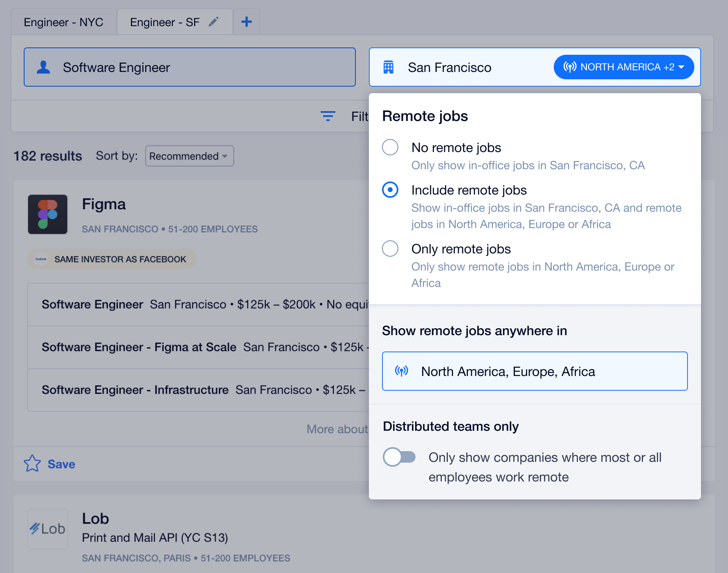Click the broadcast icon in remote regions field
This screenshot has width=728, height=573.
[402, 371]
